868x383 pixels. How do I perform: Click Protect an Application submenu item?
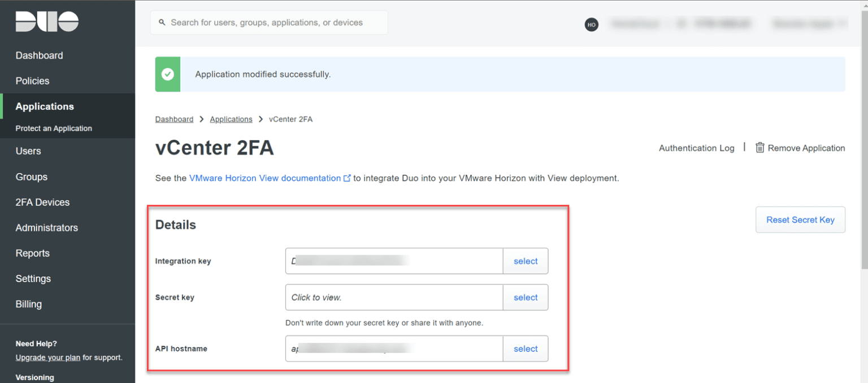pyautogui.click(x=54, y=128)
